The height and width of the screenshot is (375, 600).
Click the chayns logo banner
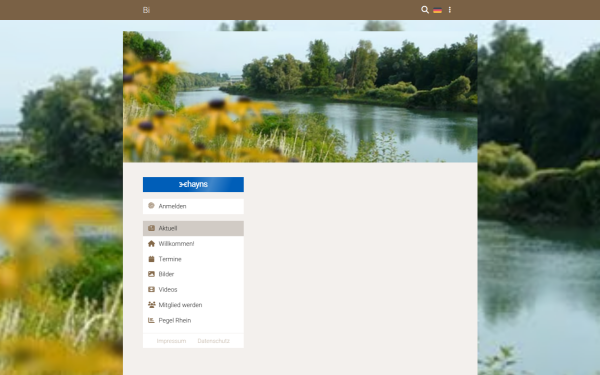[193, 184]
